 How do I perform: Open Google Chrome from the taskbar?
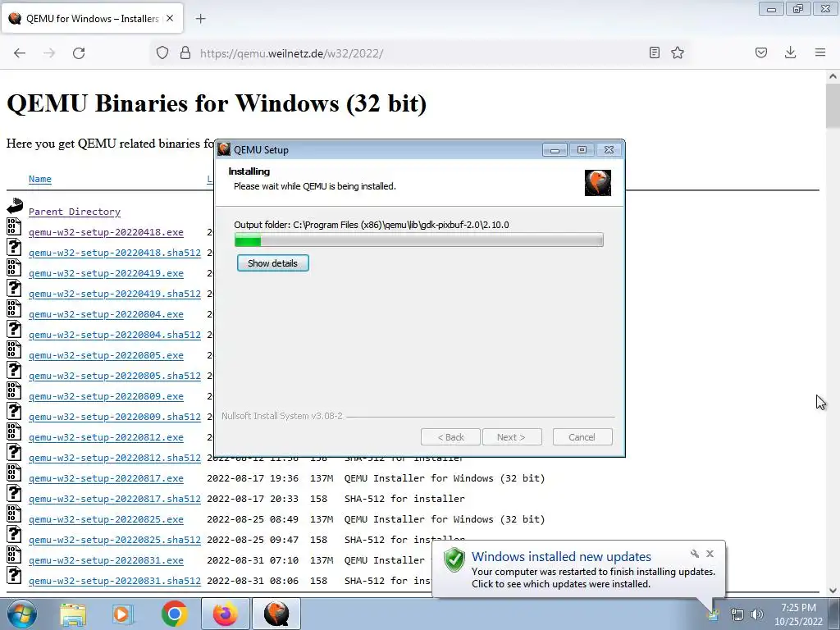pos(174,614)
